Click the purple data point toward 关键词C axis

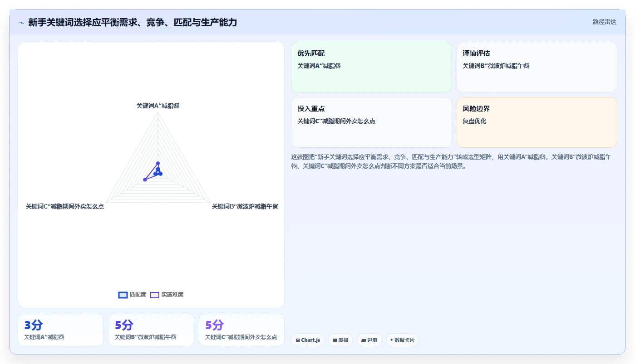tap(145, 180)
